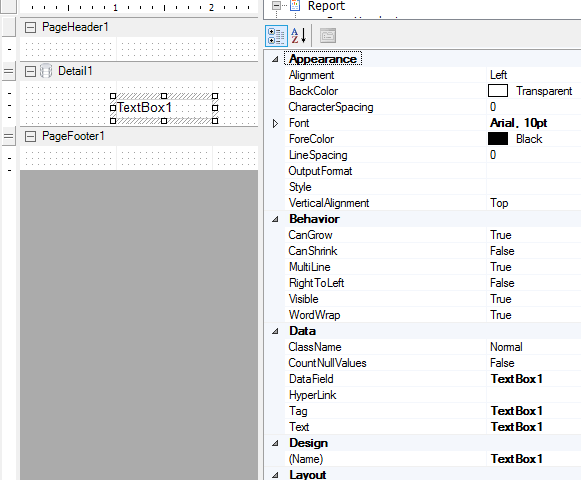The height and width of the screenshot is (480, 581).
Task: Click the Alignment value Left
Action: (498, 75)
